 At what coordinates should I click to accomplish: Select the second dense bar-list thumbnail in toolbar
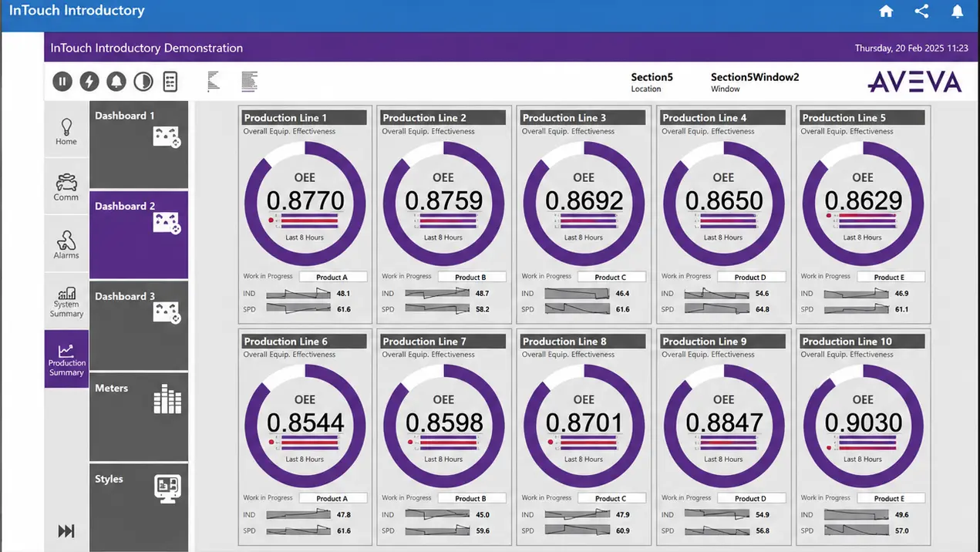pyautogui.click(x=249, y=81)
